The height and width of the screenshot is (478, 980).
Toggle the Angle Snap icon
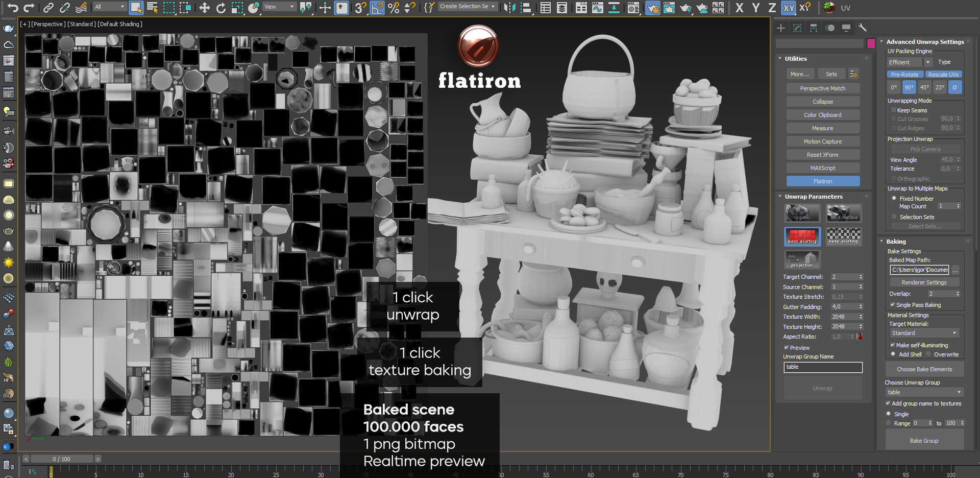pyautogui.click(x=377, y=7)
